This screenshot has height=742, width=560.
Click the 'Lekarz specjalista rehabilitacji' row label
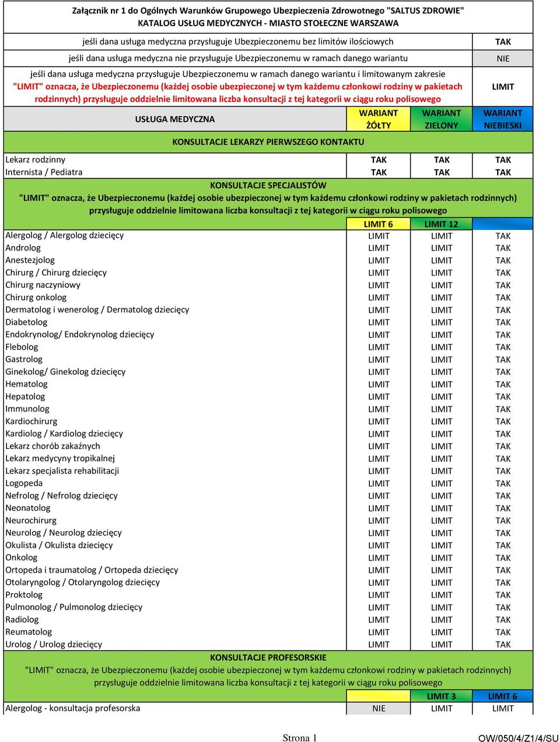pyautogui.click(x=62, y=471)
